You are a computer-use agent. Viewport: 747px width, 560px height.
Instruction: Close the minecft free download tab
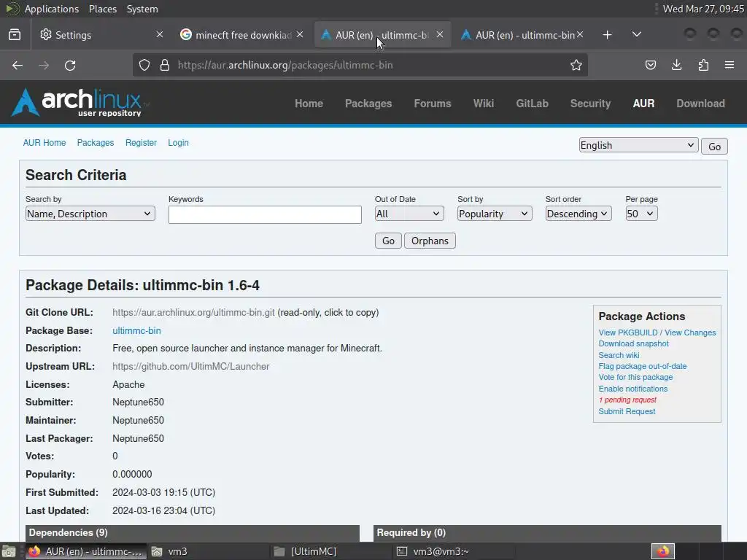pos(300,34)
